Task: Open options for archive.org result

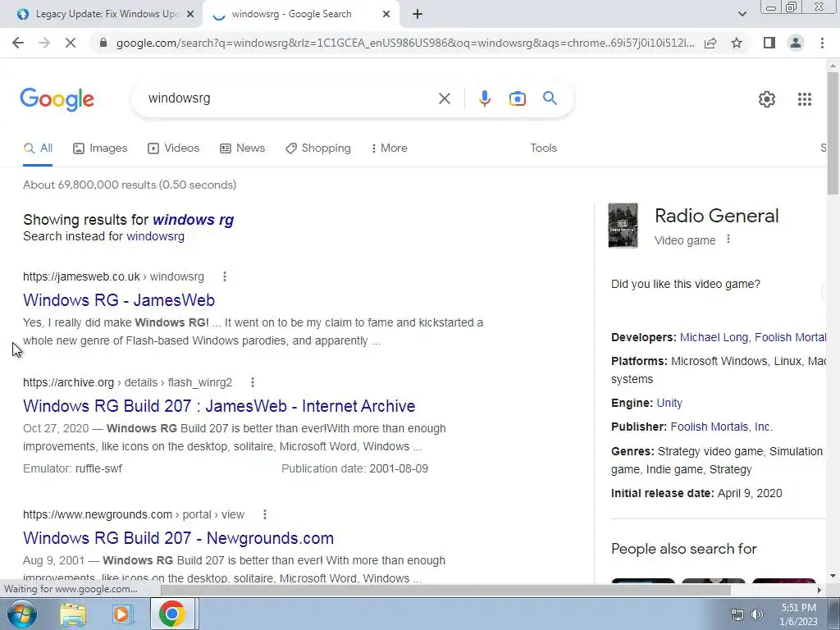Action: [x=253, y=382]
